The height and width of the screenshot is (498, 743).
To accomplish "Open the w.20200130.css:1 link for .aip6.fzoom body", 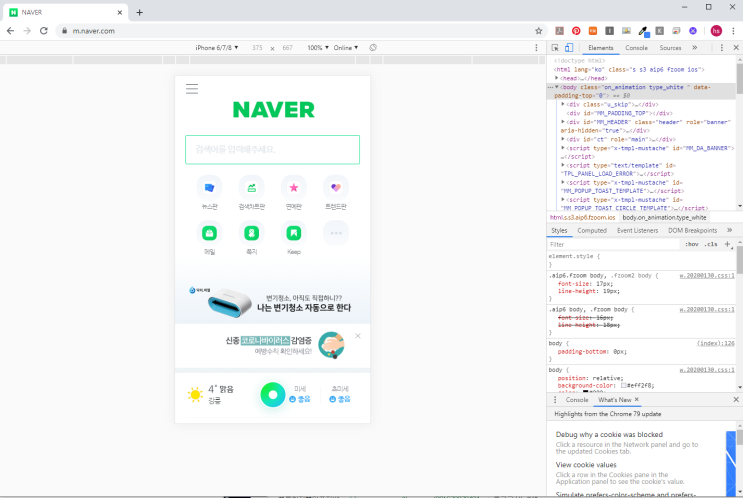I will (x=707, y=275).
